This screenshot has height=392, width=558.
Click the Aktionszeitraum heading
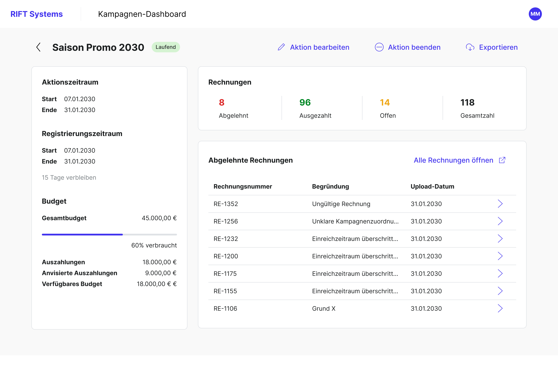click(70, 82)
